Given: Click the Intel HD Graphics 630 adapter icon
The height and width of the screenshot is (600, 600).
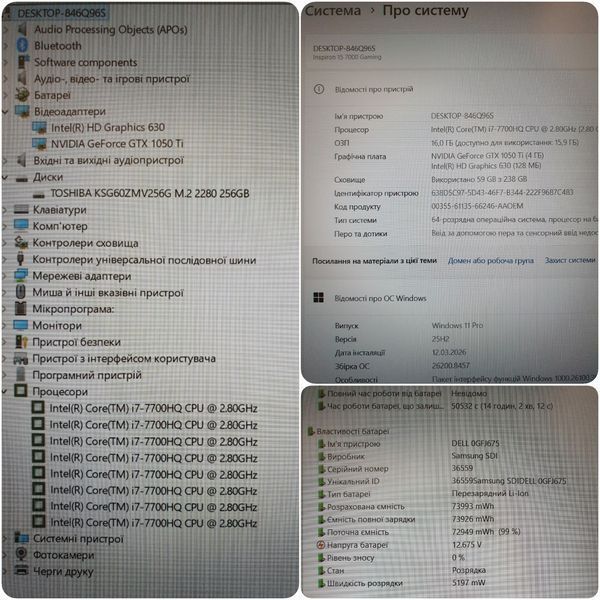Looking at the screenshot, I should point(39,127).
